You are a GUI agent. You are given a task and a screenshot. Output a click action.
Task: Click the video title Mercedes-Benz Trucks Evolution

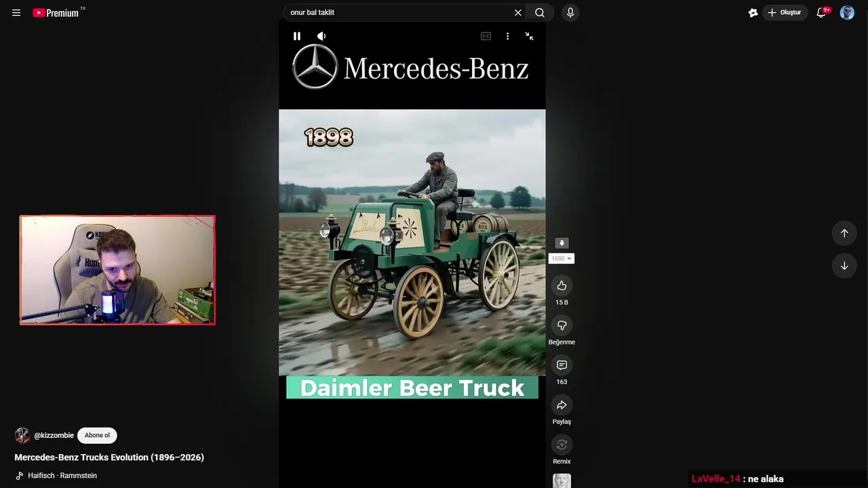pyautogui.click(x=109, y=457)
